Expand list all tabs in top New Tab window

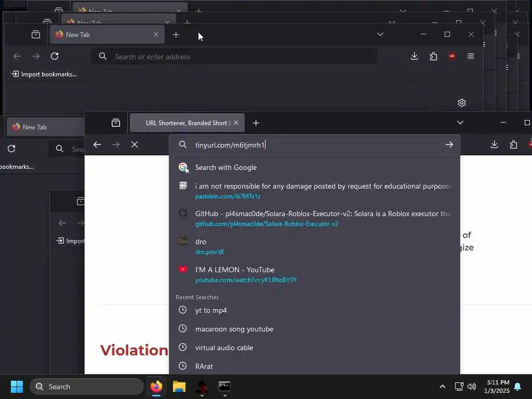click(x=380, y=34)
